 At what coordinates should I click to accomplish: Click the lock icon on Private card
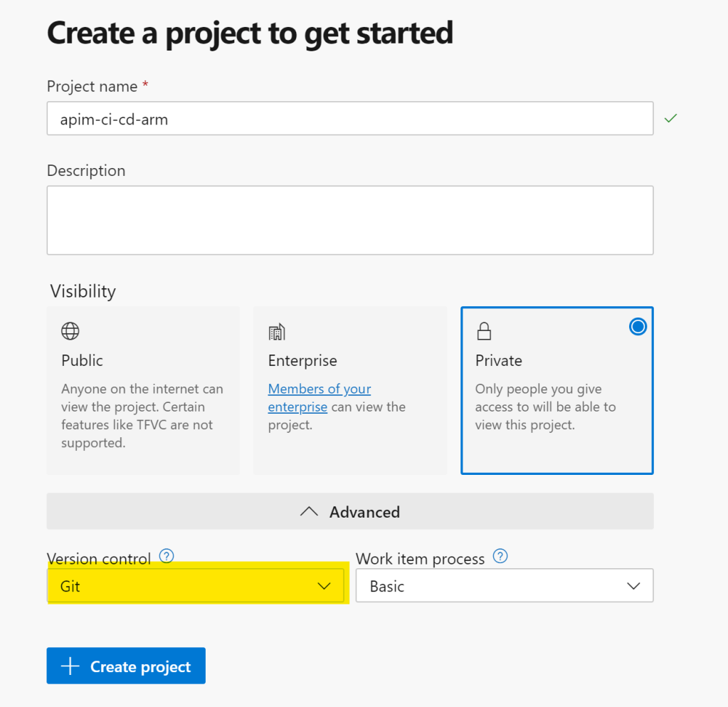(484, 331)
